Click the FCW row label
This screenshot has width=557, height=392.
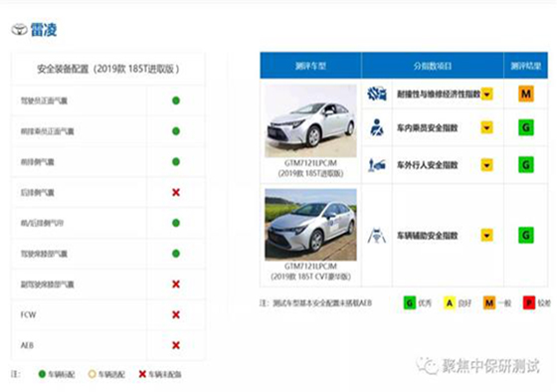(28, 314)
